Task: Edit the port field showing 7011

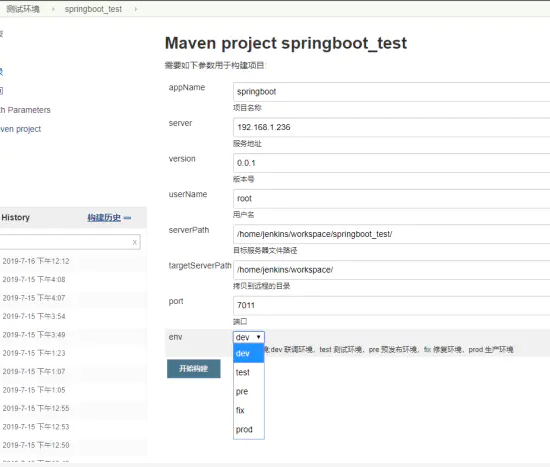Action: click(391, 305)
